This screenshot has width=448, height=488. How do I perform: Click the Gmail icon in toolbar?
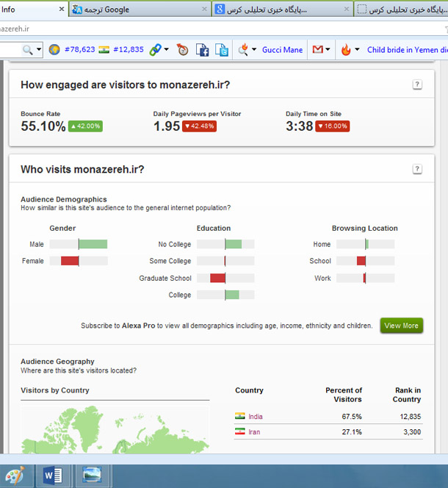[x=318, y=49]
